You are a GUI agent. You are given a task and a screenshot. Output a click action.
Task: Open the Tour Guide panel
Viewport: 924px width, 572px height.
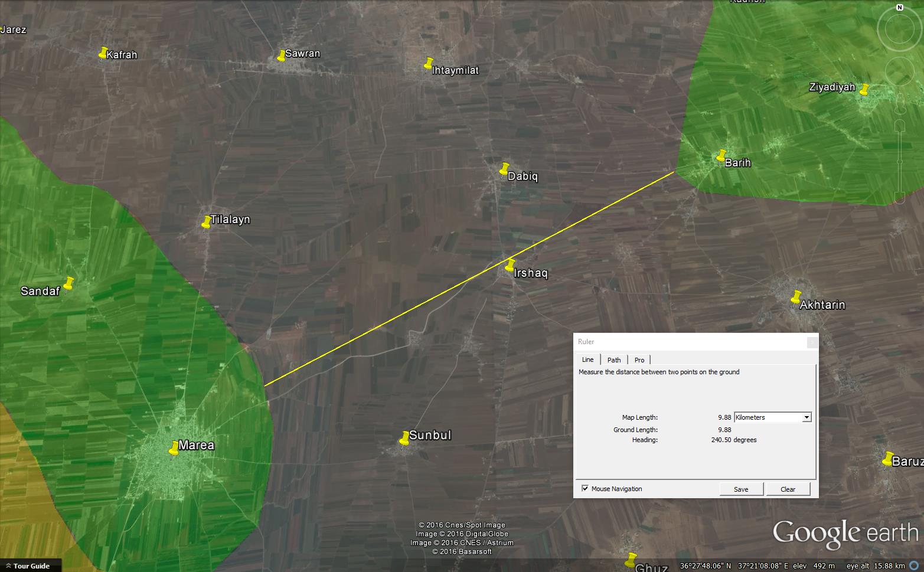(30, 566)
